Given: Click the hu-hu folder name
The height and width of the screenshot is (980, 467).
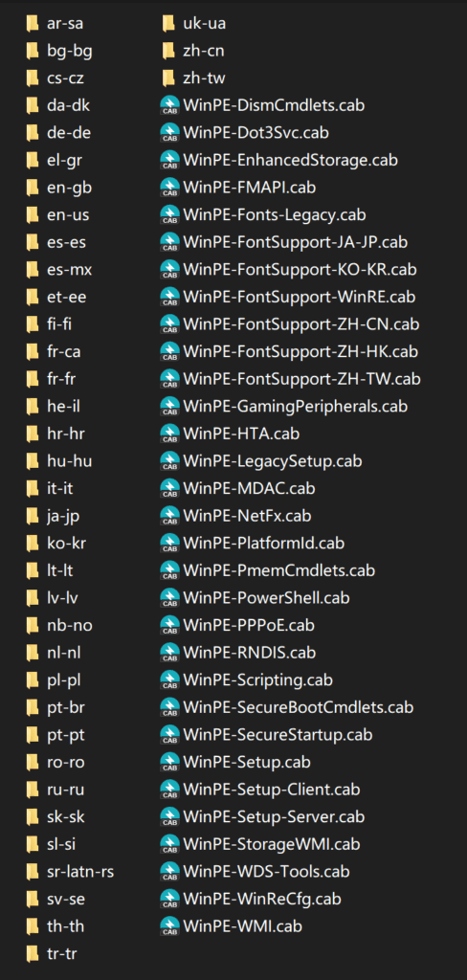Looking at the screenshot, I should [68, 460].
